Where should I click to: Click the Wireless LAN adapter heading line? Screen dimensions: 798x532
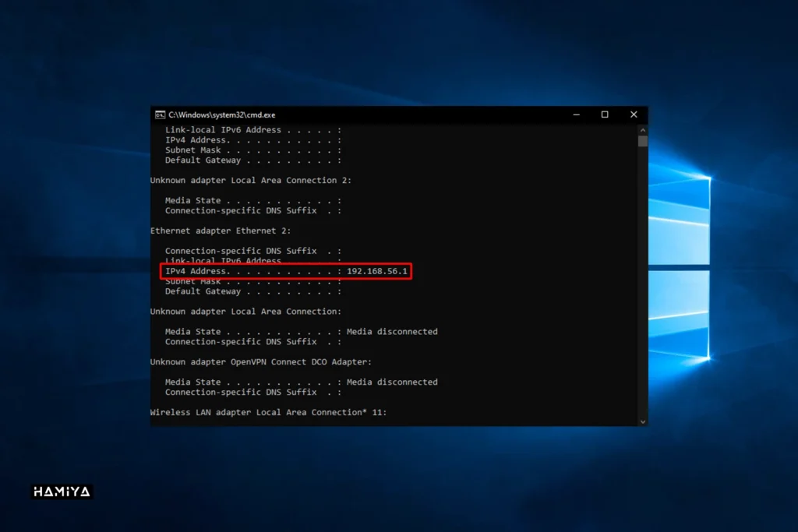point(267,412)
